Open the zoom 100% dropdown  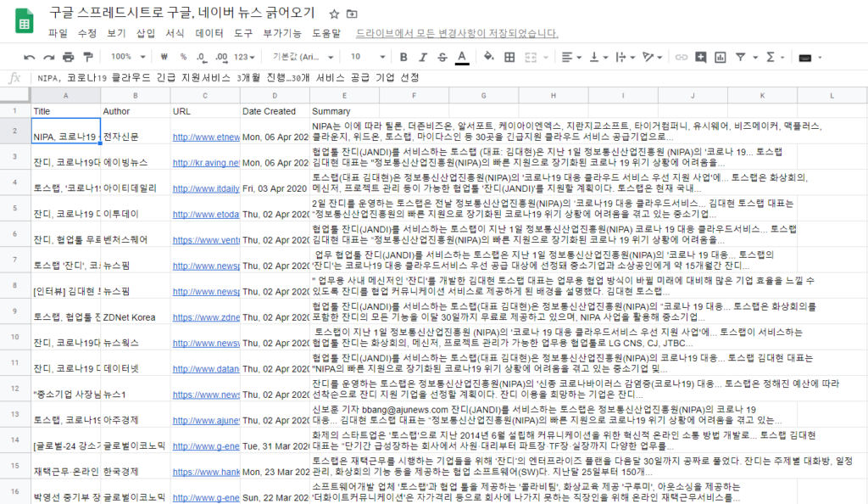(128, 57)
